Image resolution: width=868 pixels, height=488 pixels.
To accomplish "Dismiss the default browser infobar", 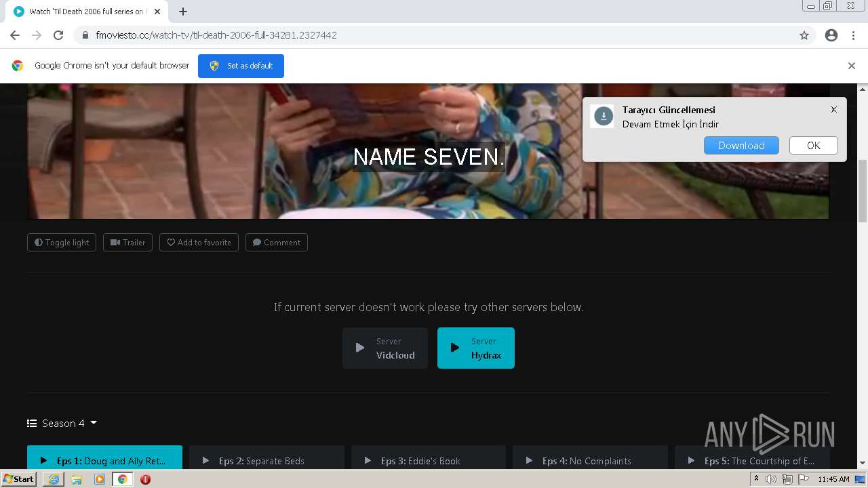I will point(852,66).
